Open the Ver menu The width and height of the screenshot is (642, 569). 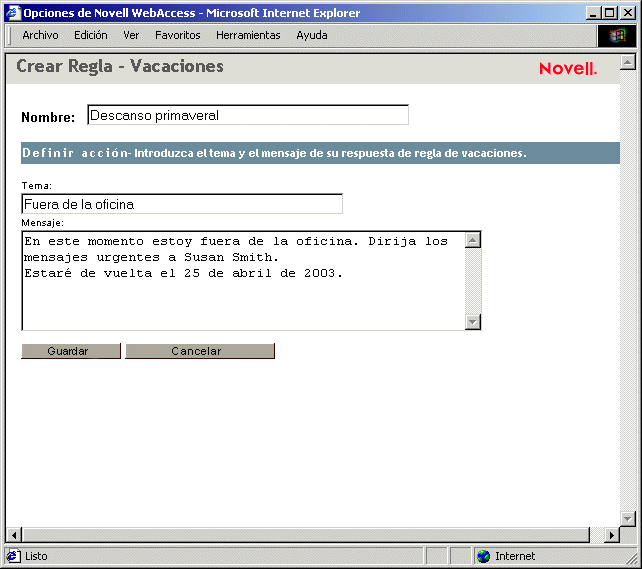pos(131,36)
